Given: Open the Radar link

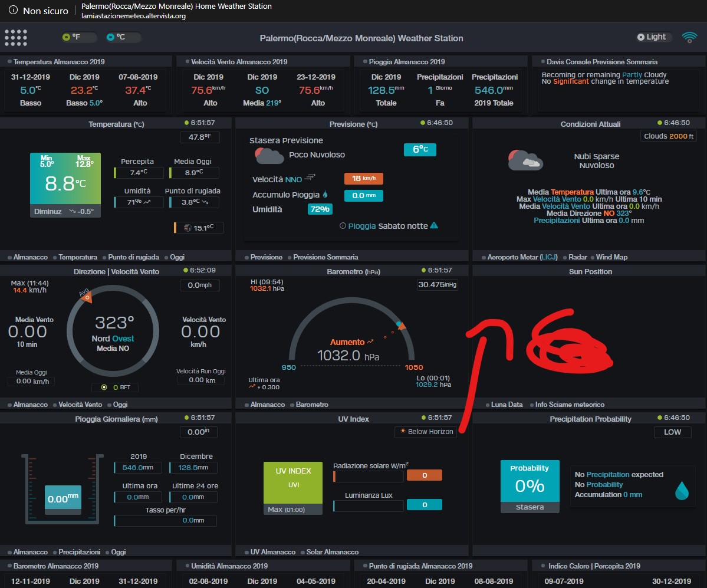Looking at the screenshot, I should coord(578,257).
